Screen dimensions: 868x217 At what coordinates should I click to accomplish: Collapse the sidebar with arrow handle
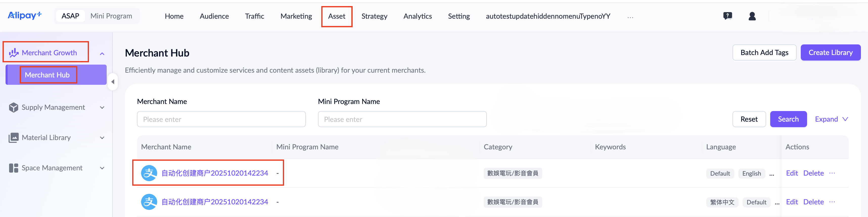click(113, 82)
